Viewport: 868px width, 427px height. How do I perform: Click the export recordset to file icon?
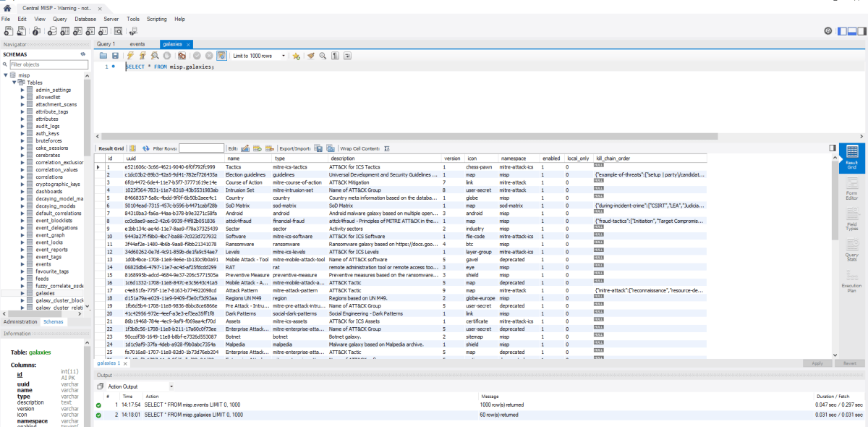[318, 148]
